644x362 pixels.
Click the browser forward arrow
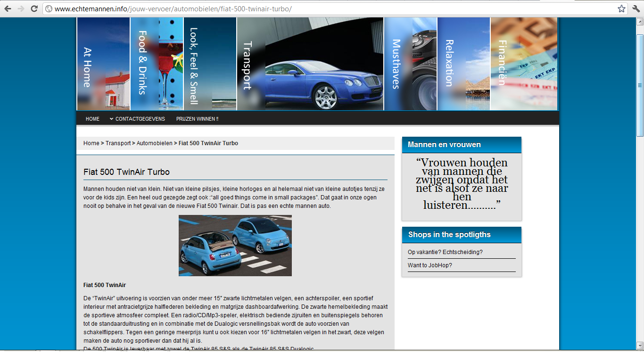tap(21, 8)
